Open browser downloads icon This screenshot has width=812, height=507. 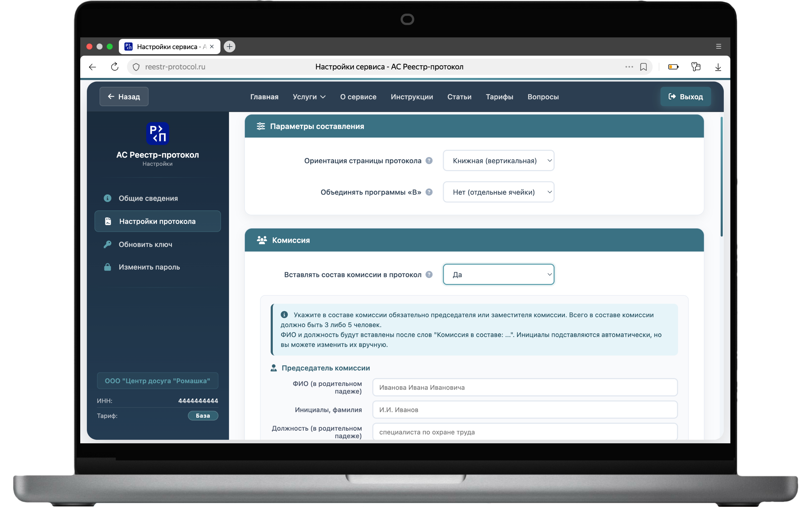point(718,67)
